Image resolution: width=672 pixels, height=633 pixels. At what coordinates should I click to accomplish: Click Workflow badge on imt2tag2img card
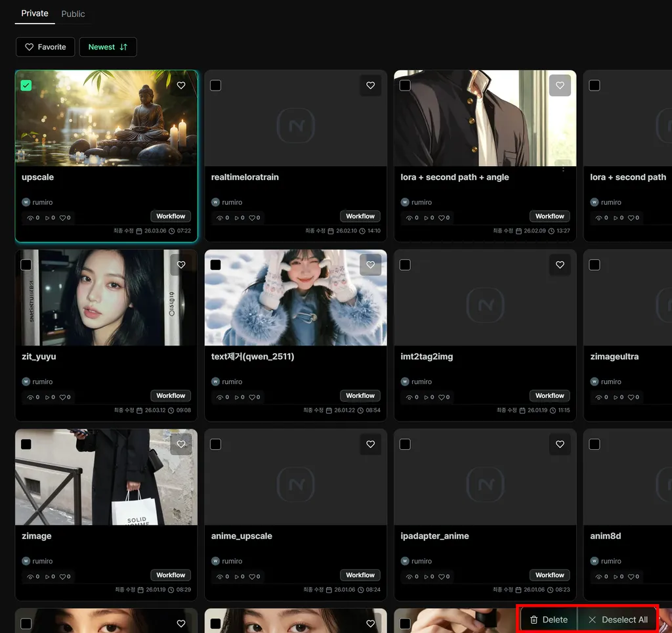pyautogui.click(x=549, y=395)
